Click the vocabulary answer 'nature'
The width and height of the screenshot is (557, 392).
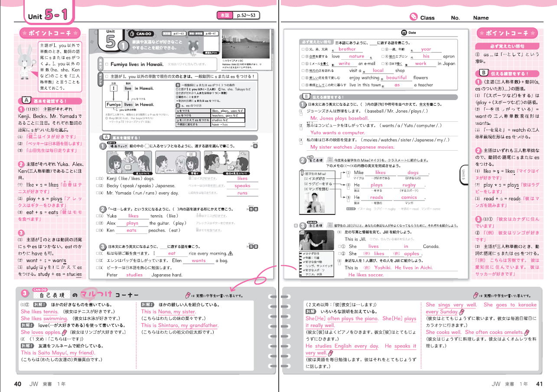[356, 56]
